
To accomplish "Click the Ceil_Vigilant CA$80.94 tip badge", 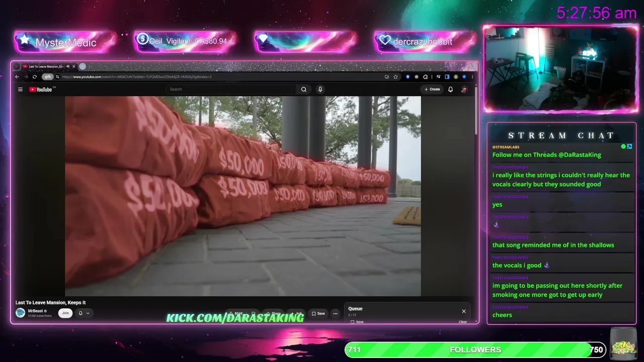I will tap(185, 41).
